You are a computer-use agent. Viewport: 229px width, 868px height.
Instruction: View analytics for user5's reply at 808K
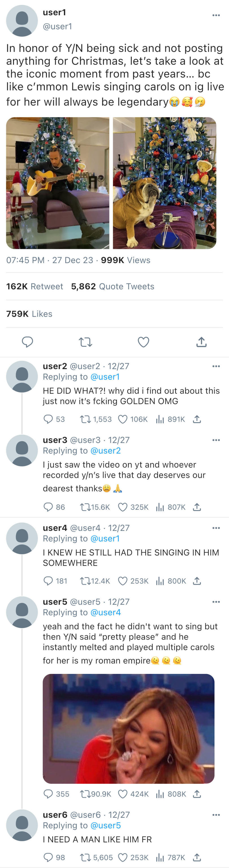(159, 794)
